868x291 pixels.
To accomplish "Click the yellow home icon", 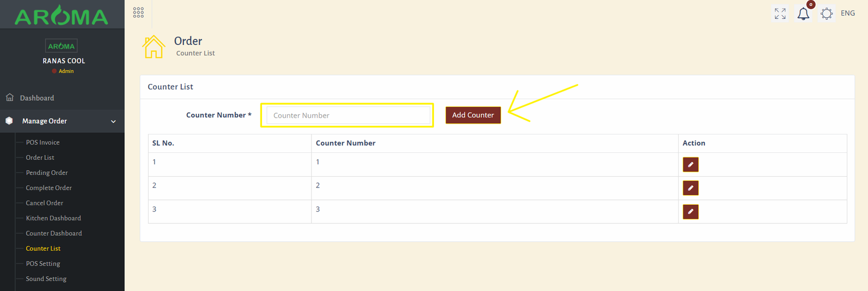I will 154,47.
